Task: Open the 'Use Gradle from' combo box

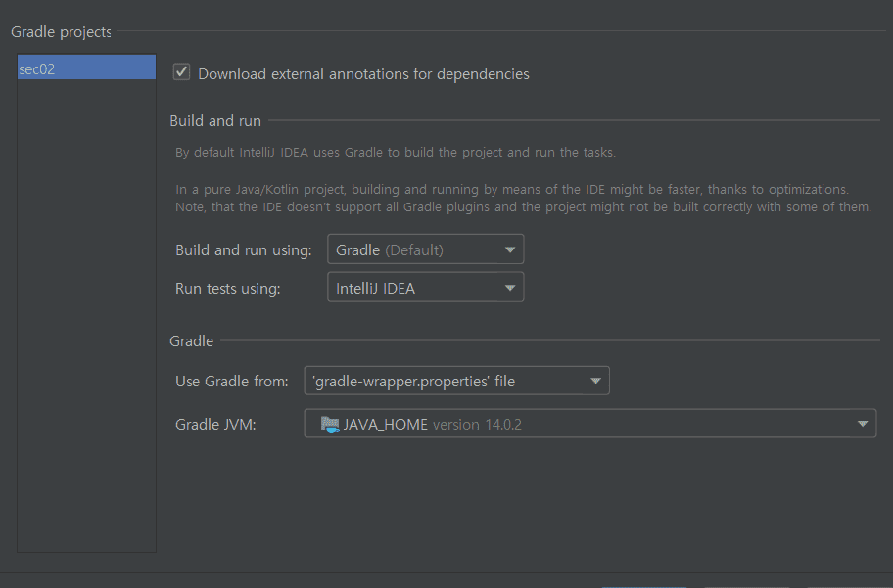Action: (456, 381)
